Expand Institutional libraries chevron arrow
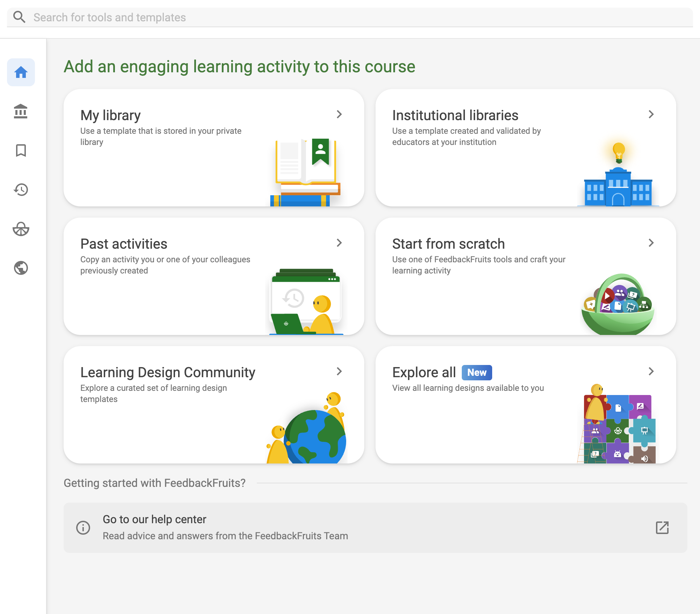This screenshot has height=614, width=700. (x=651, y=114)
